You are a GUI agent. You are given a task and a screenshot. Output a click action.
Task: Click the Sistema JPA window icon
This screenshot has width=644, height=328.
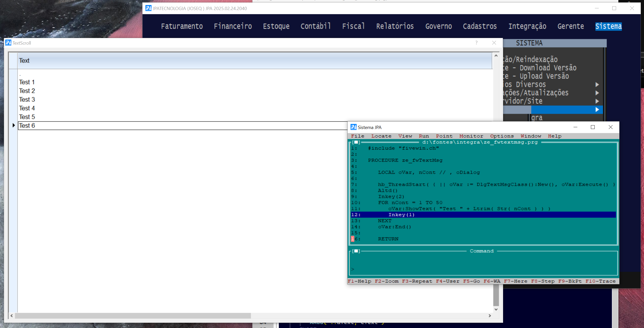tap(353, 127)
